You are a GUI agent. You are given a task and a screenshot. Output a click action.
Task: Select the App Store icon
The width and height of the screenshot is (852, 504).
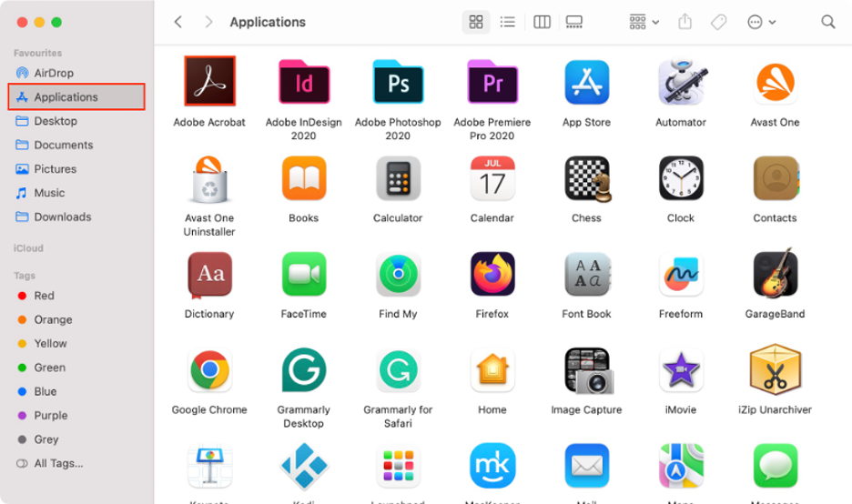pos(586,82)
